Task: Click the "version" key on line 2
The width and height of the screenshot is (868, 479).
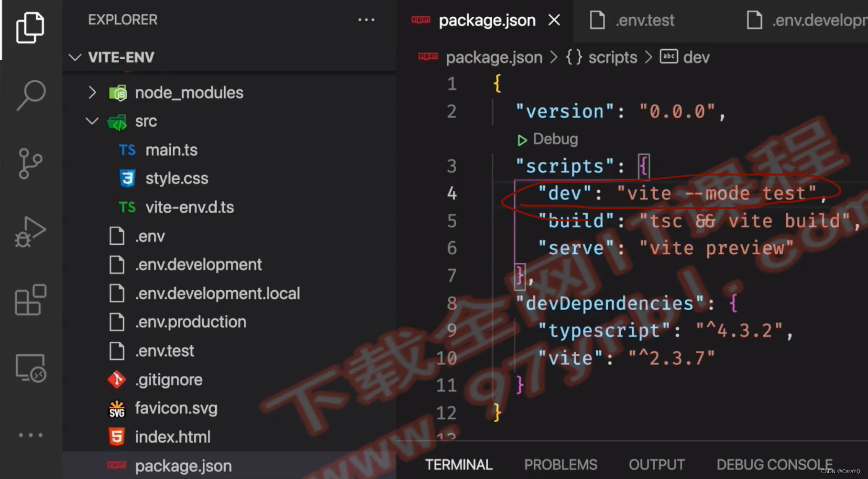Action: click(x=565, y=112)
